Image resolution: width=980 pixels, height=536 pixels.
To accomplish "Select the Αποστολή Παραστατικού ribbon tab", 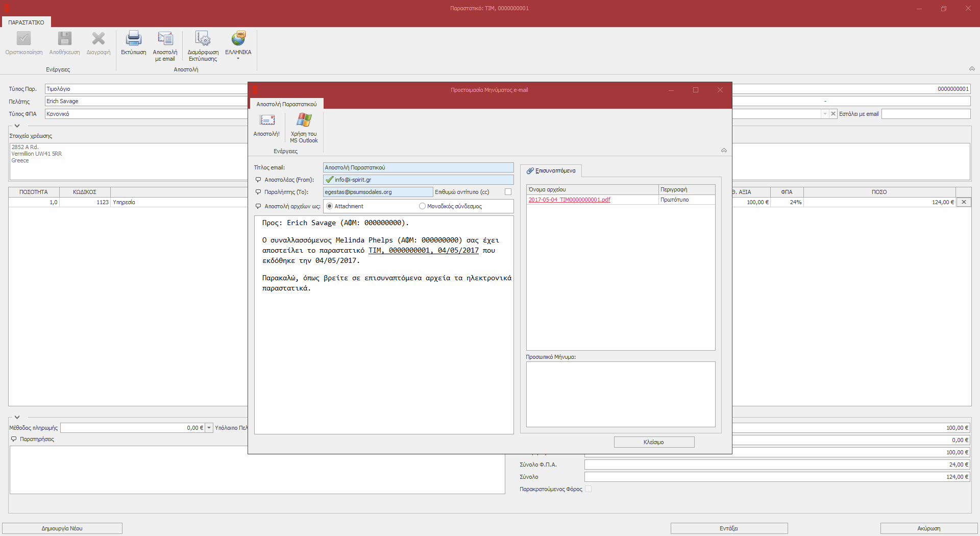I will coord(286,104).
